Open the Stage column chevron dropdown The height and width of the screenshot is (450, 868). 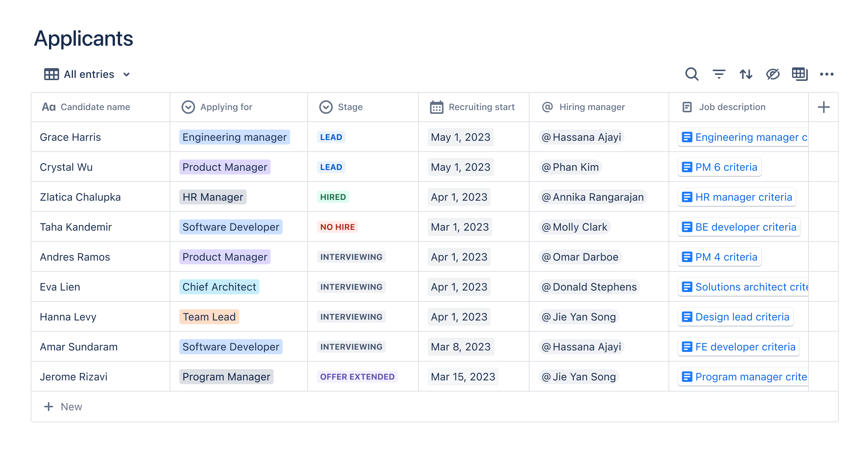click(325, 107)
